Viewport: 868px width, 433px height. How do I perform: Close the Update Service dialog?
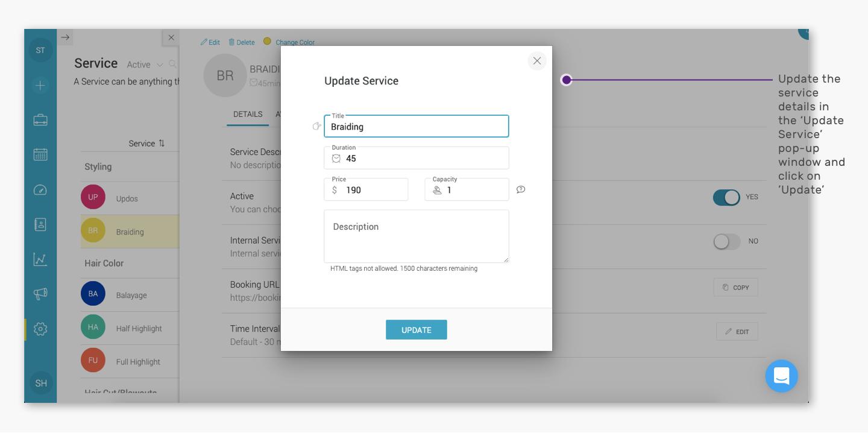pos(537,61)
